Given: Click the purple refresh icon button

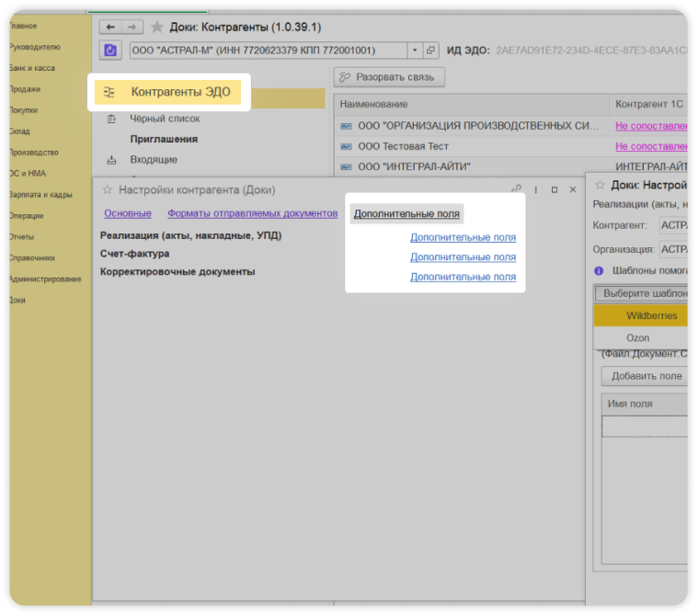Looking at the screenshot, I should (110, 50).
